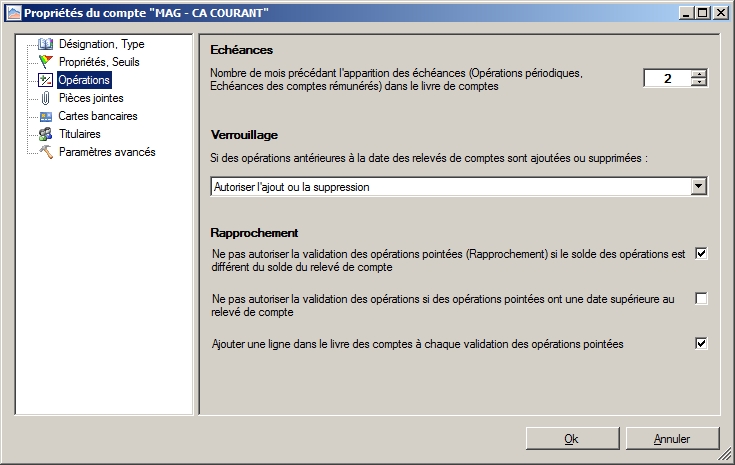
Task: Go to the 'Paramètres avancés' section
Action: pyautogui.click(x=107, y=152)
